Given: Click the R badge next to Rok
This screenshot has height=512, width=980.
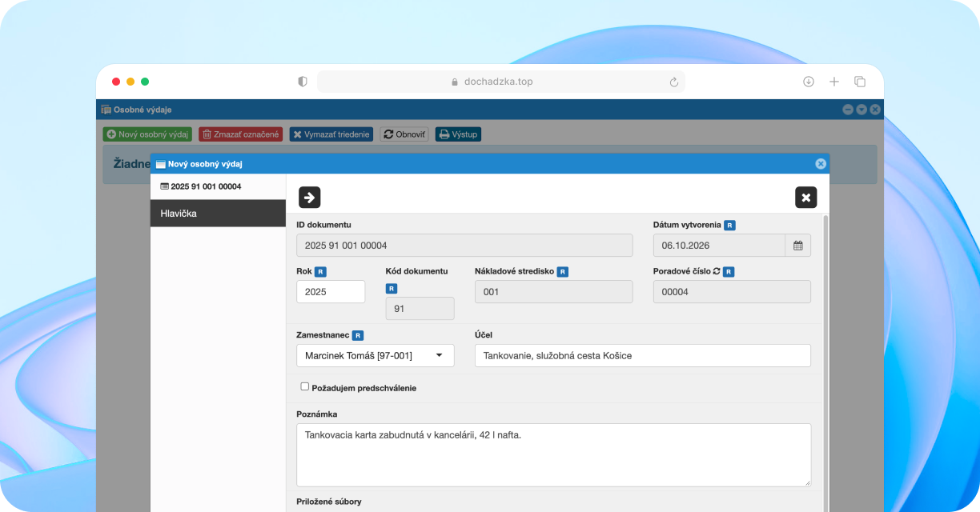Looking at the screenshot, I should [x=320, y=271].
